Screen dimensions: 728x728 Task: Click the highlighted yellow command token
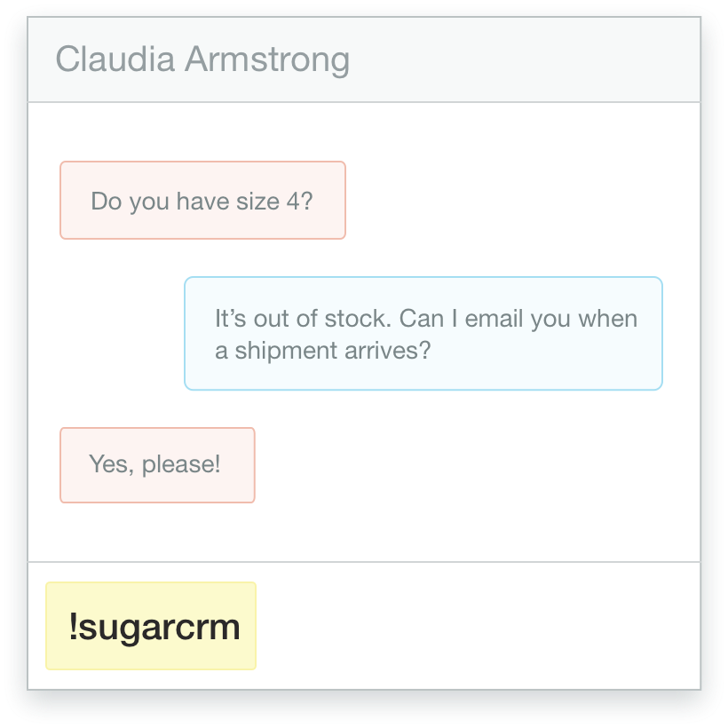tap(150, 626)
